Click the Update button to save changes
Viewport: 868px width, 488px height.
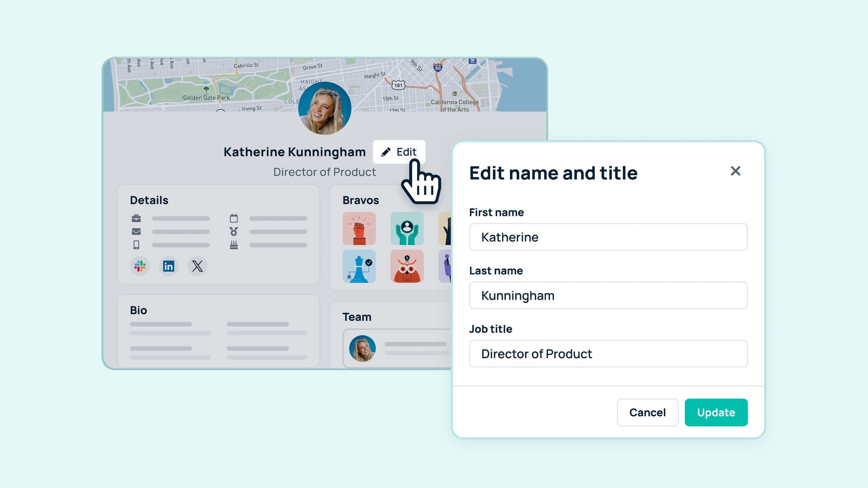(716, 412)
